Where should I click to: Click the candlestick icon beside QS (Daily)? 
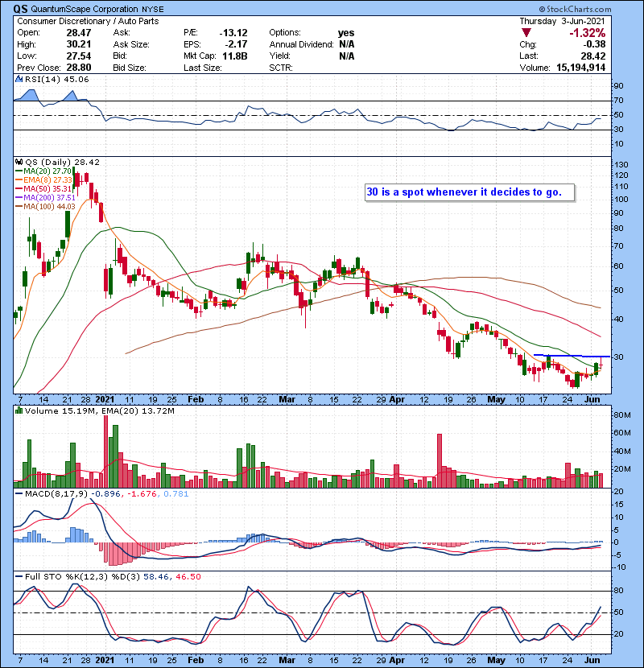tap(19, 162)
